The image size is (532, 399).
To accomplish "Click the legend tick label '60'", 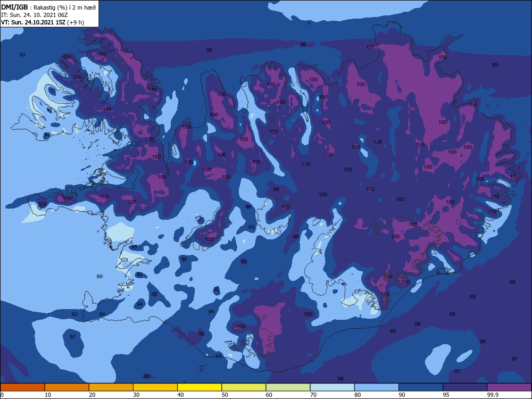I will tap(269, 395).
